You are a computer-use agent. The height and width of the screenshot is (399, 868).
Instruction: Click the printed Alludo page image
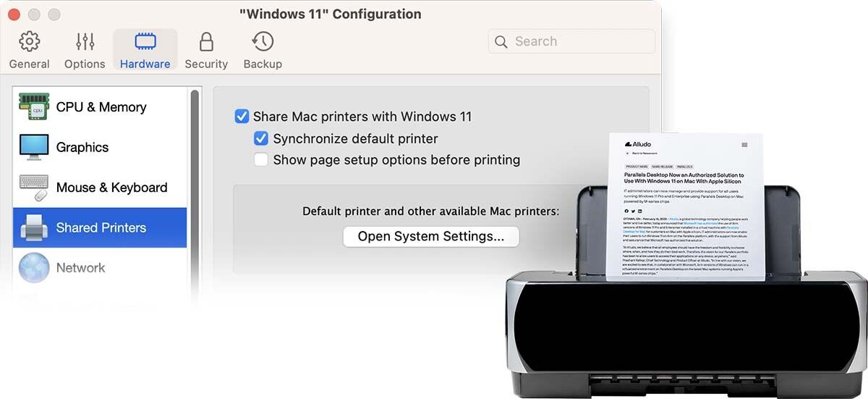685,206
